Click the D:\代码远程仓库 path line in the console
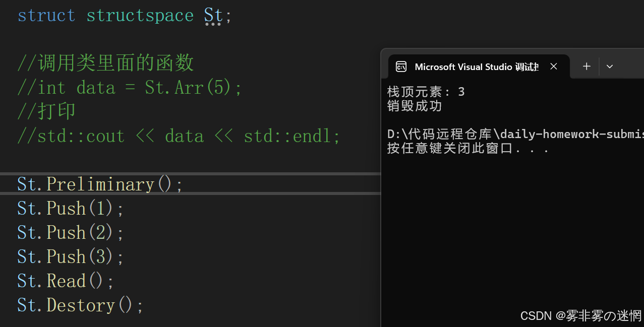Viewport: 644px width, 327px height. [x=514, y=134]
